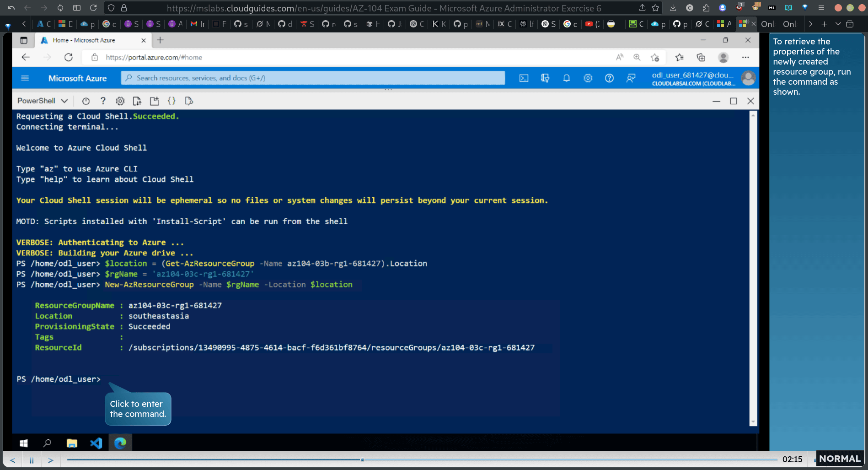
Task: Open File Explorer from the taskbar
Action: click(x=72, y=443)
